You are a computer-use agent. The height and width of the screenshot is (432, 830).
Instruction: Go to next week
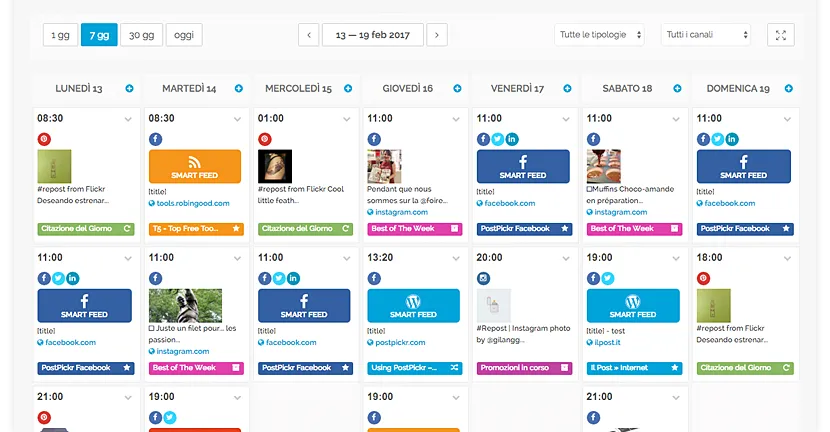[437, 35]
